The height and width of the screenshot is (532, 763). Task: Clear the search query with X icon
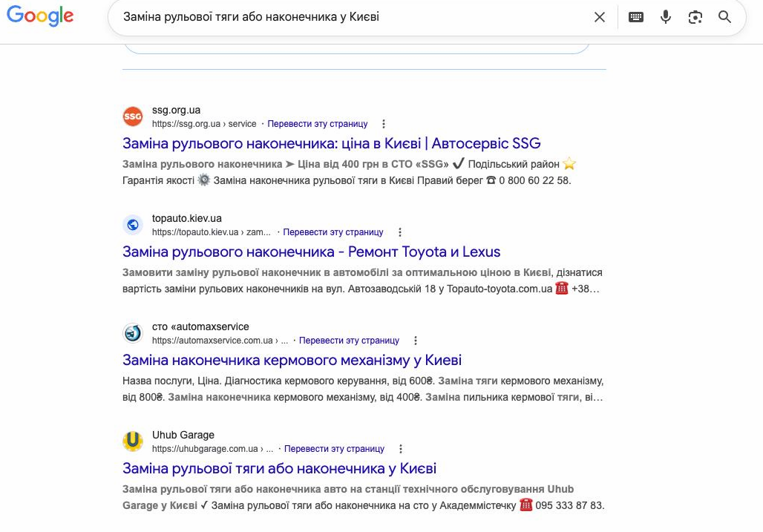click(x=600, y=17)
